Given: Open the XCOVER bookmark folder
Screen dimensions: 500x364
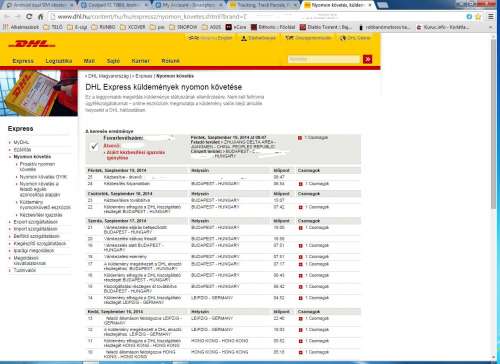Looking at the screenshot, I should (x=132, y=27).
